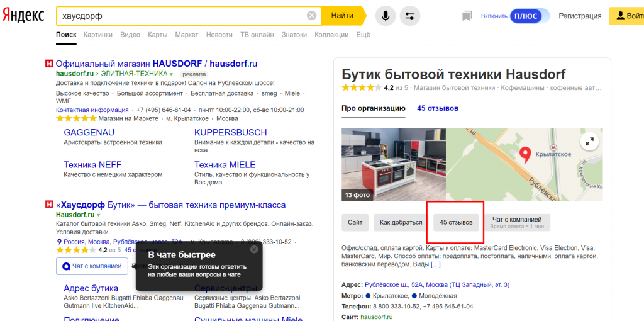644x321 pixels.
Task: Clear the search field with the X icon
Action: pyautogui.click(x=312, y=16)
